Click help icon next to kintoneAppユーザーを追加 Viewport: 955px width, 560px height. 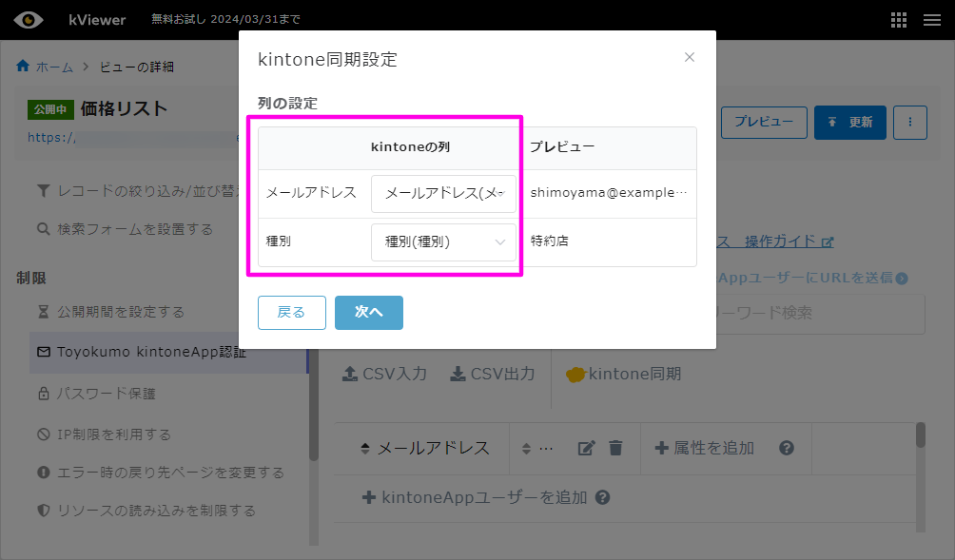point(602,497)
